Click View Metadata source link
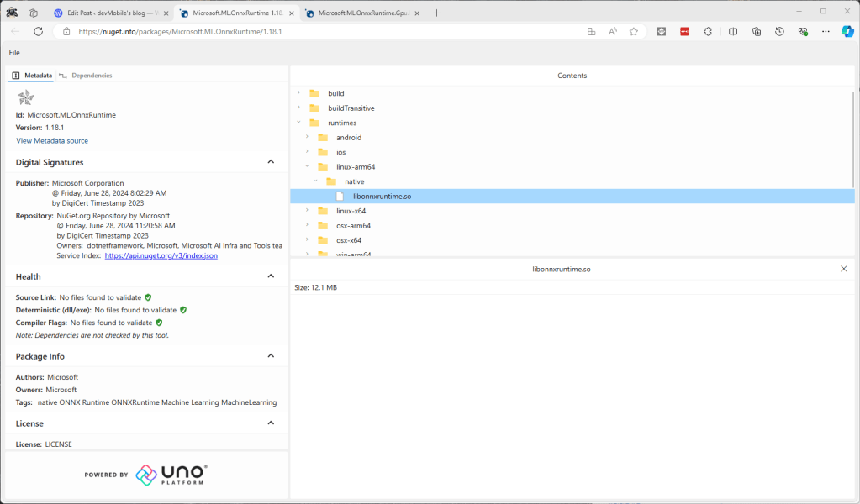This screenshot has width=860, height=504. (52, 141)
